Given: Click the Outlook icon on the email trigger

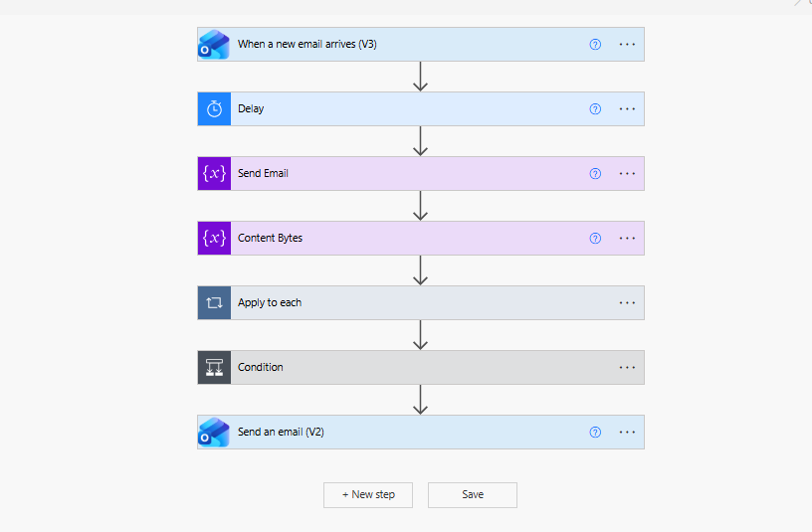Looking at the screenshot, I should coord(214,45).
